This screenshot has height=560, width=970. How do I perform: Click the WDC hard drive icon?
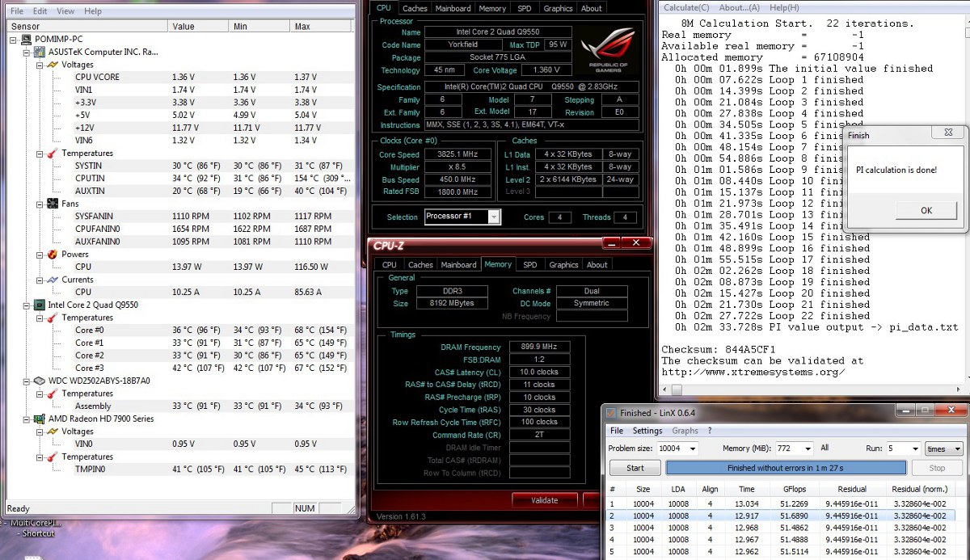click(x=38, y=381)
